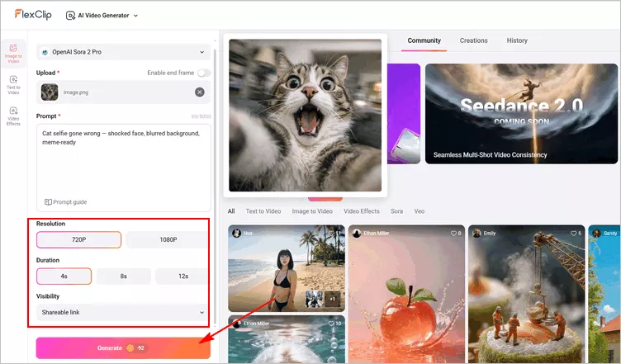
Task: Expand the AI Video Generator chevron
Action: click(x=135, y=16)
